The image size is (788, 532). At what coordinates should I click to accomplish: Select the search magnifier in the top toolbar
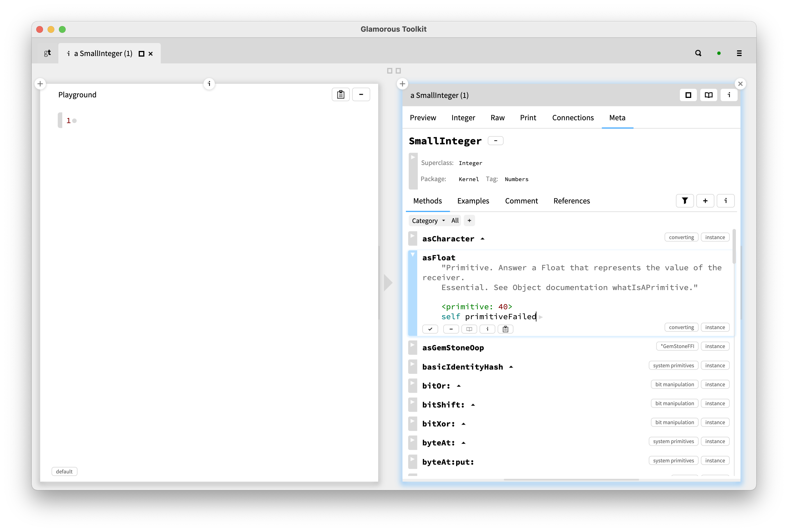click(698, 53)
